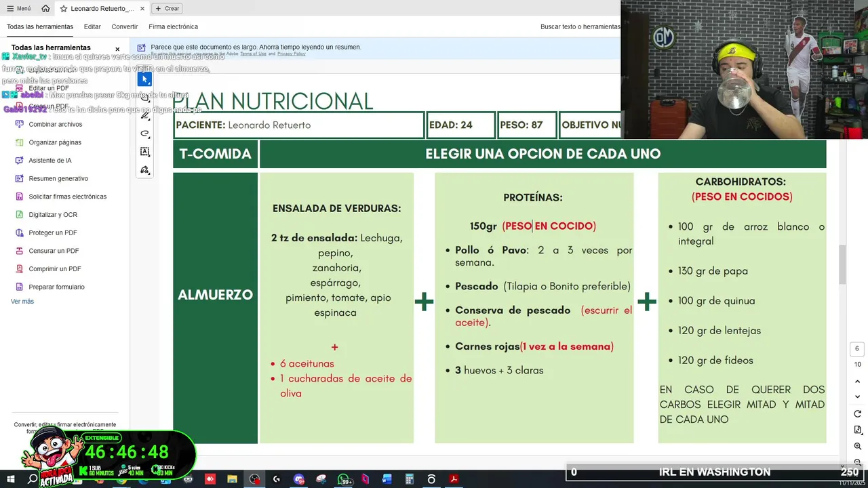Viewport: 868px width, 488px height.
Task: Click the Resumen generativo icon
Action: (20, 178)
